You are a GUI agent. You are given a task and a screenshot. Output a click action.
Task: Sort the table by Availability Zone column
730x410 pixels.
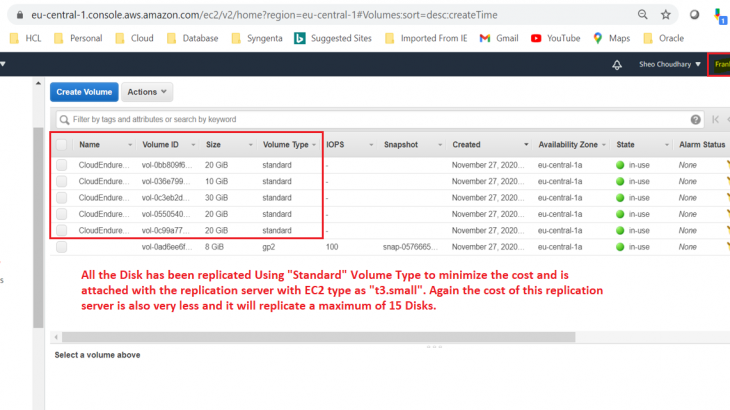pos(567,145)
